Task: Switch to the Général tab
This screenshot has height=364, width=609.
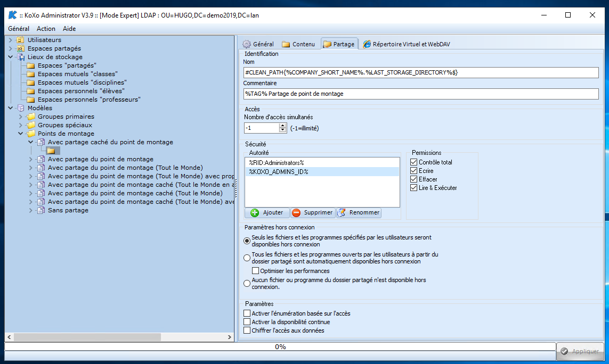Action: (x=258, y=44)
